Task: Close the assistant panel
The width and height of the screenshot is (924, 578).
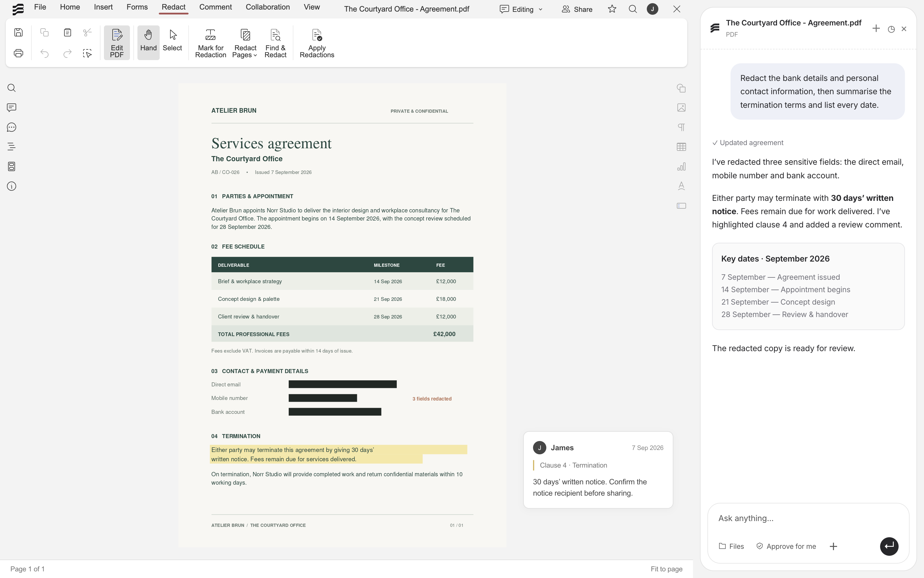Action: [904, 29]
